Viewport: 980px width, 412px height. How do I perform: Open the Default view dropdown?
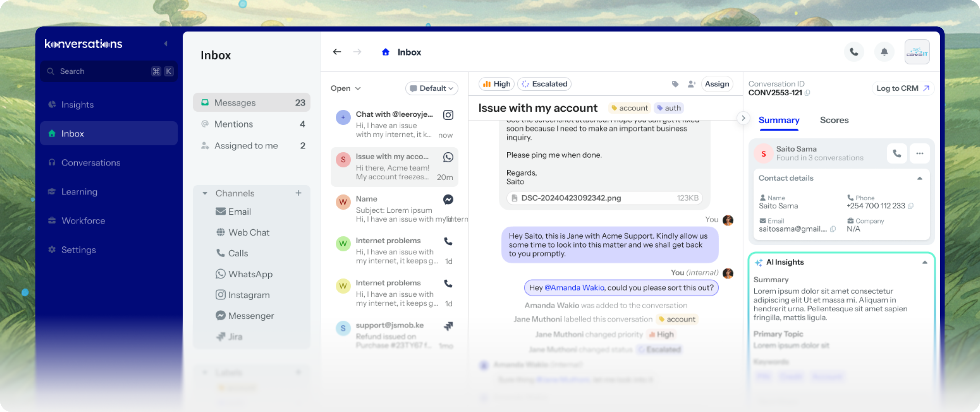tap(431, 88)
